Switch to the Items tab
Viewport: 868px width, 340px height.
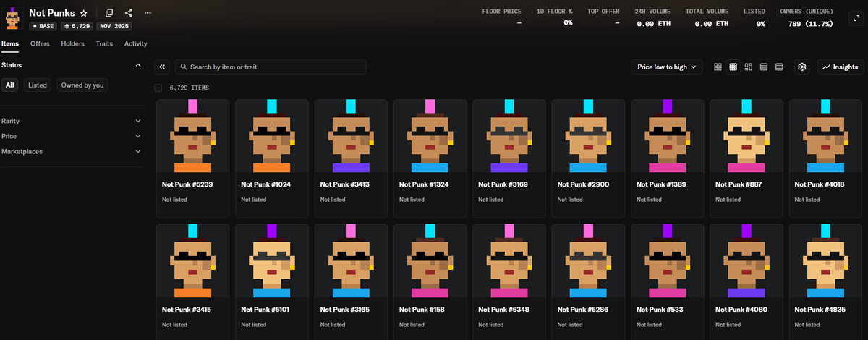point(10,43)
